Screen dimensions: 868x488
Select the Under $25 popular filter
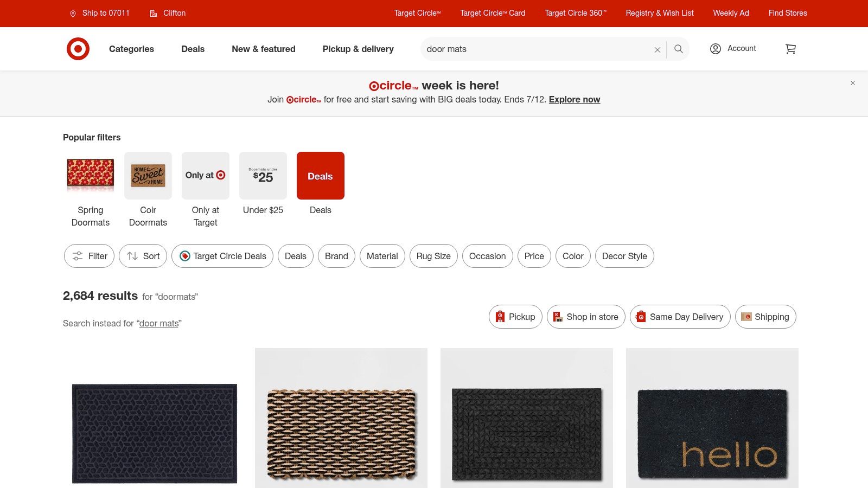point(263,184)
